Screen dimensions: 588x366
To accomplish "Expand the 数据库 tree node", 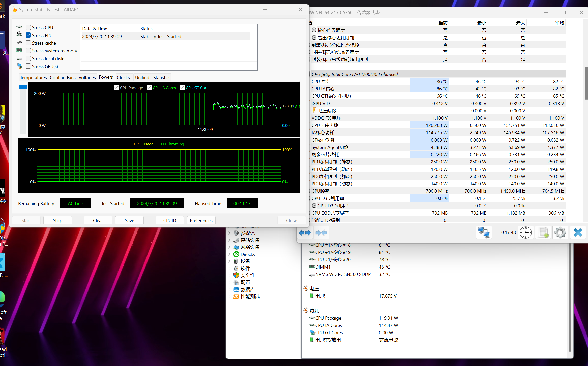I will (229, 289).
